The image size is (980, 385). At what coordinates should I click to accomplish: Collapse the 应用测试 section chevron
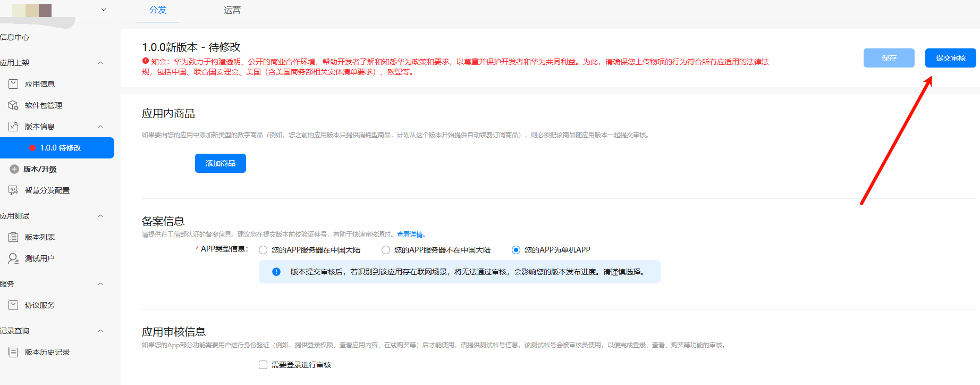pos(100,216)
